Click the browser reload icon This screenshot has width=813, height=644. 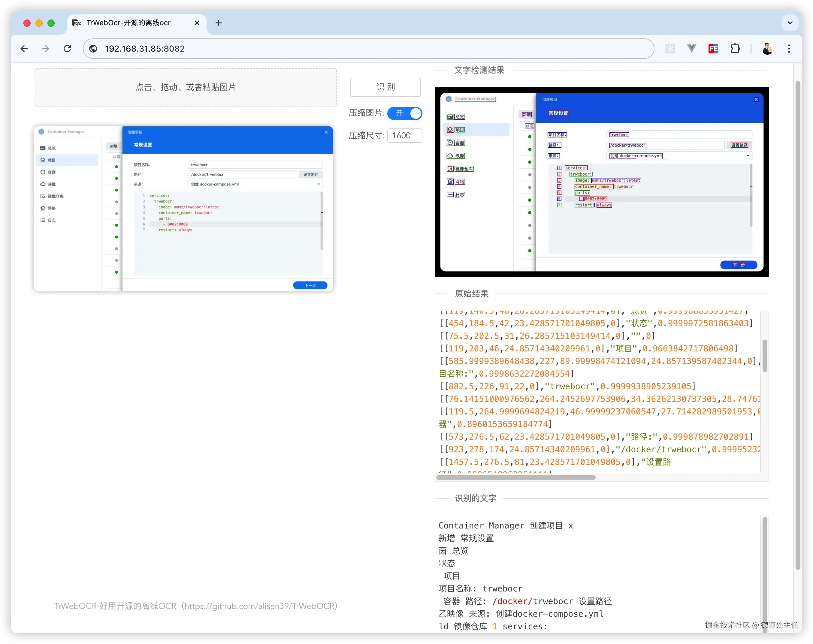[67, 49]
